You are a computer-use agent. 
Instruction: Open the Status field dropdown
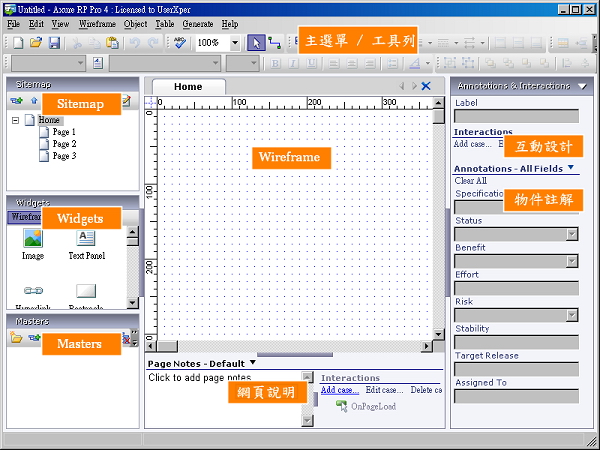(572, 234)
